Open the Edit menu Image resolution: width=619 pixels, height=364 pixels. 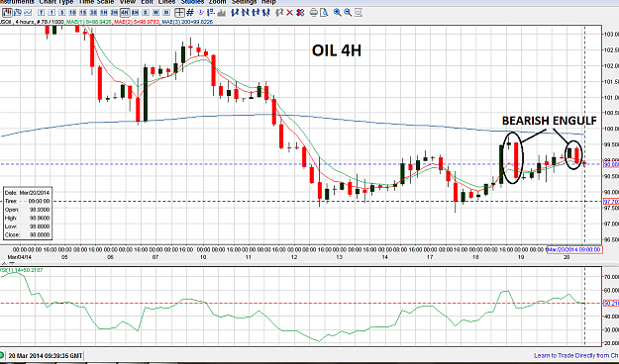coord(147,2)
